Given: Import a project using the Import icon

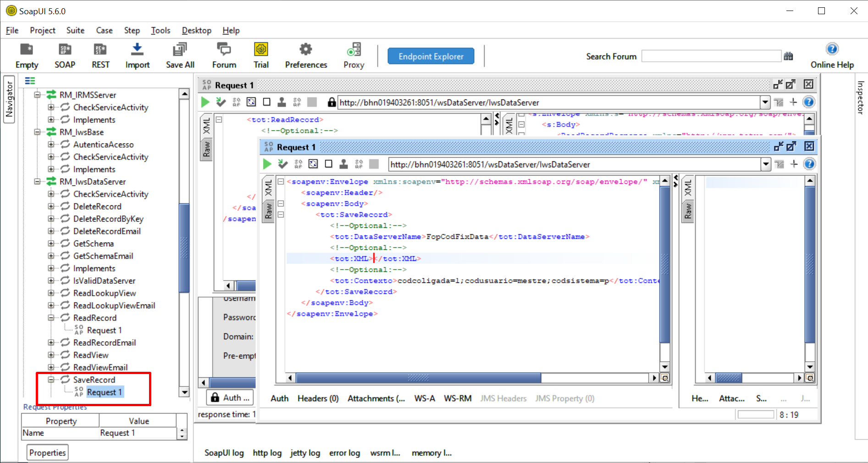Looking at the screenshot, I should click(138, 55).
